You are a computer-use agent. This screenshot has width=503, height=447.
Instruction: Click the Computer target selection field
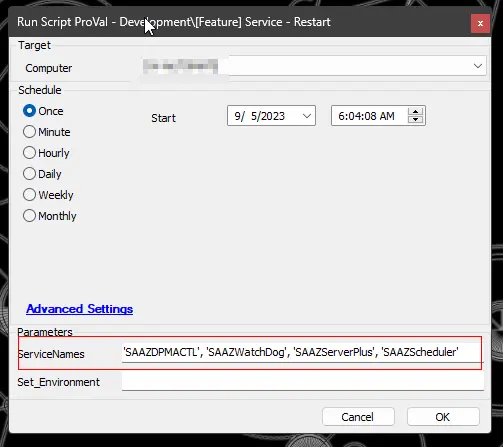click(x=314, y=66)
